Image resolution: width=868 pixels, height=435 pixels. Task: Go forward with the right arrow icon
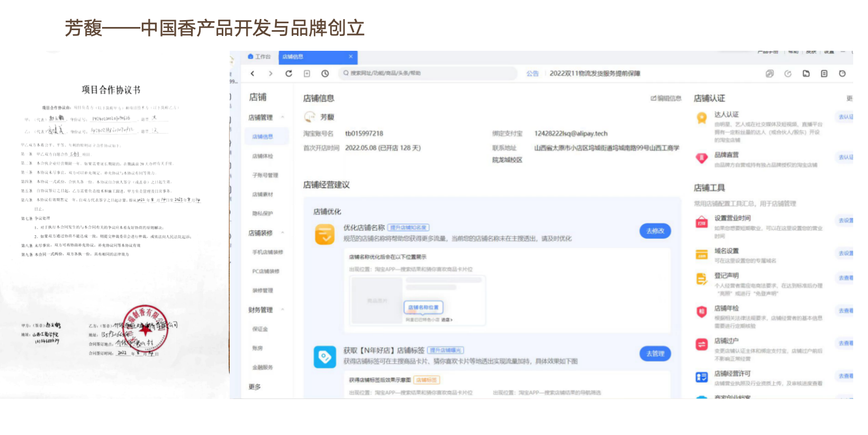pos(270,74)
